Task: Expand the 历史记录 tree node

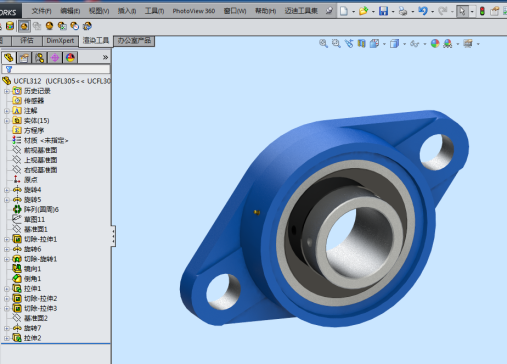Action: (x=6, y=91)
